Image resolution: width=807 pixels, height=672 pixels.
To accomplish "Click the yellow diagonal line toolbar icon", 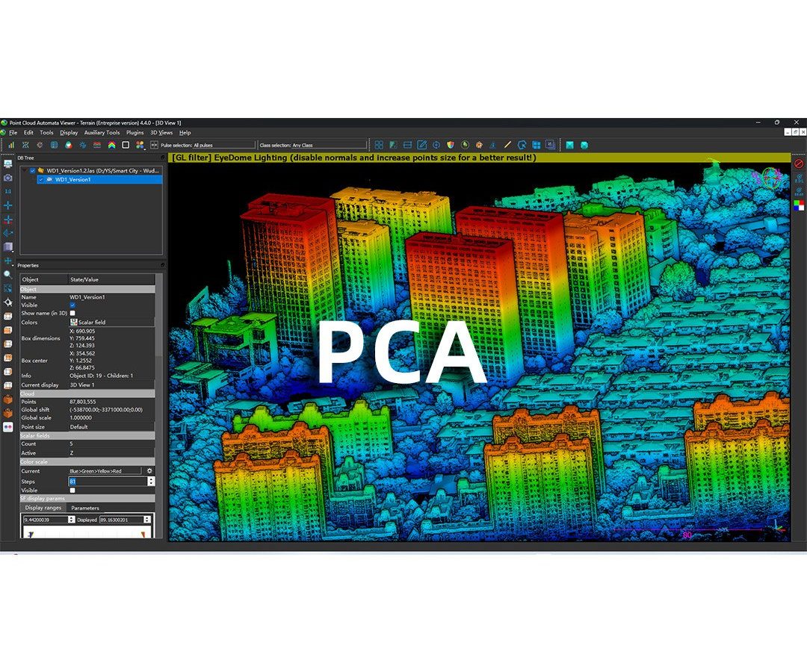I will click(507, 145).
